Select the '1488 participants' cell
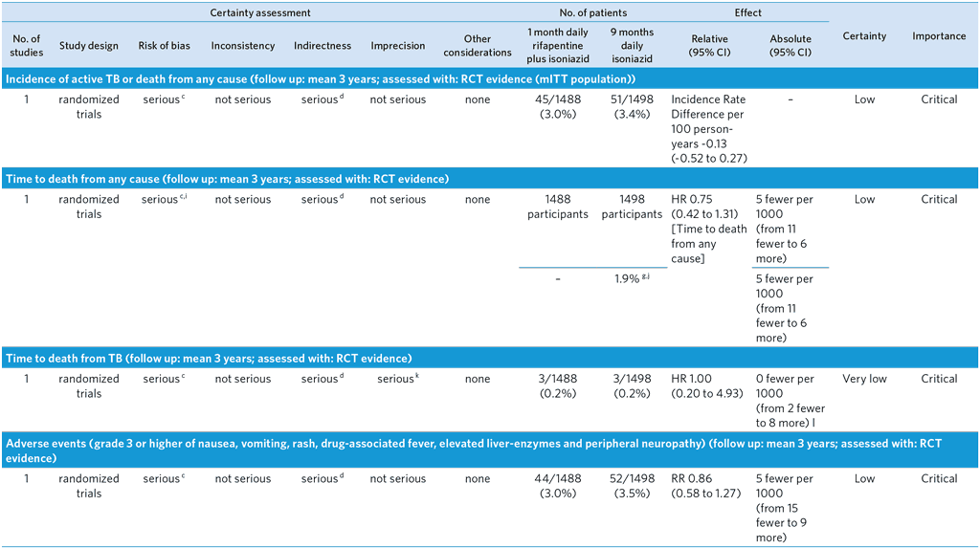980x549 pixels. coord(557,207)
